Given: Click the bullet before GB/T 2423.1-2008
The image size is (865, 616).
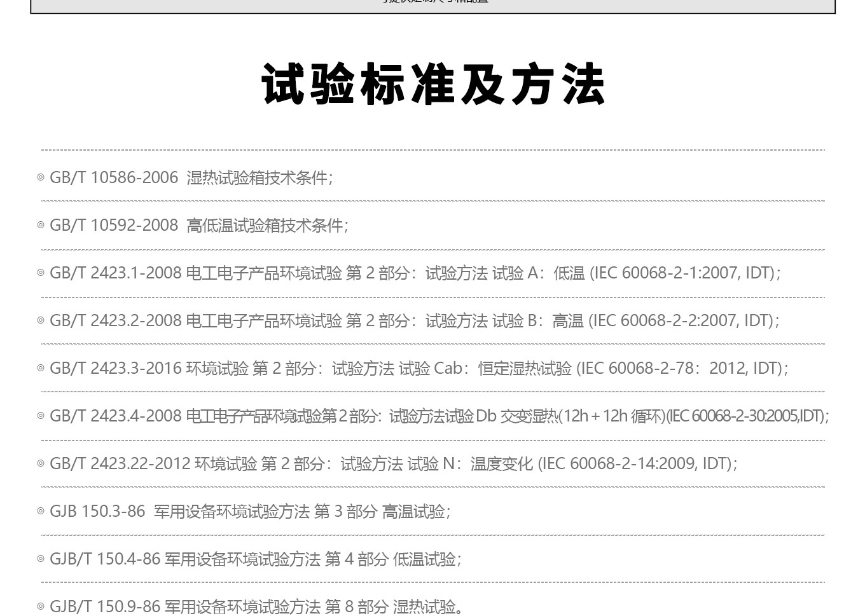Looking at the screenshot, I should click(41, 273).
